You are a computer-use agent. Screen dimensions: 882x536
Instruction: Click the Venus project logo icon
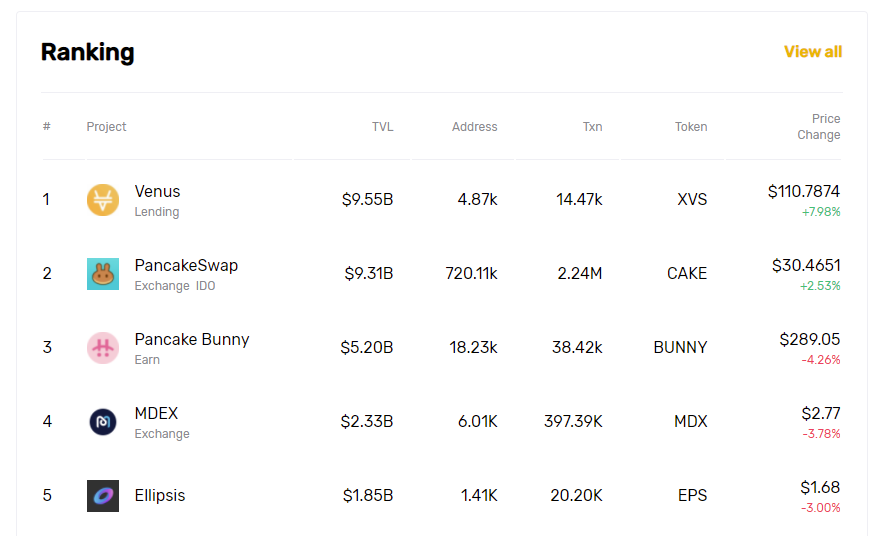[103, 200]
